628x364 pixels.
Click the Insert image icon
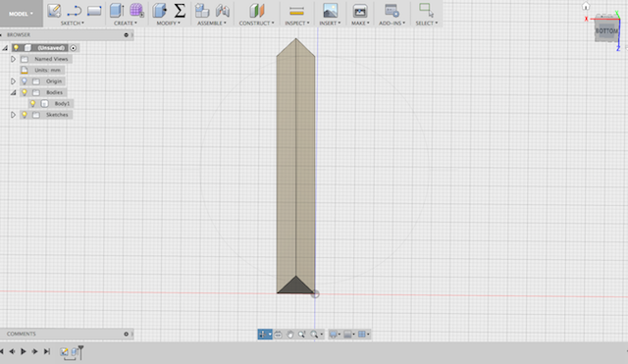coord(330,11)
